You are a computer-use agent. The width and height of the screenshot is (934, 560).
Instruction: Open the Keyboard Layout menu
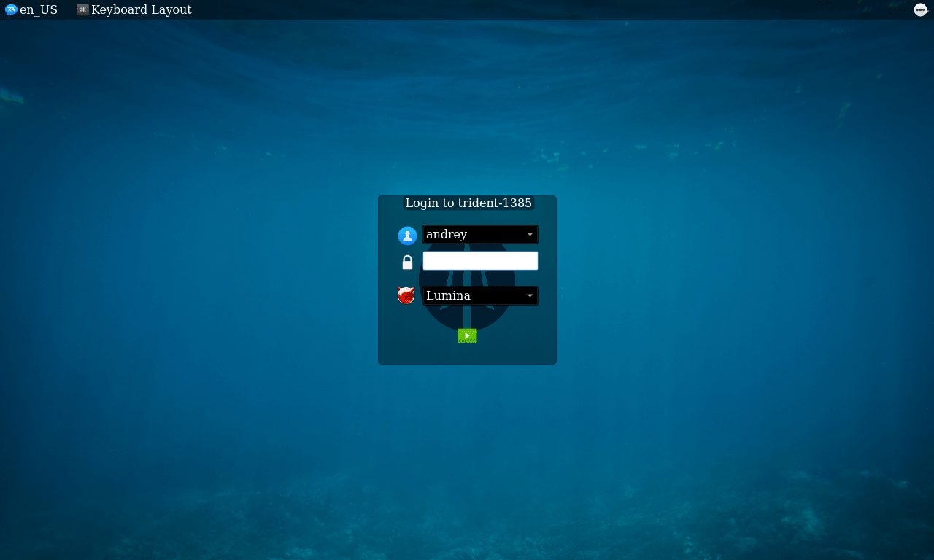click(134, 9)
